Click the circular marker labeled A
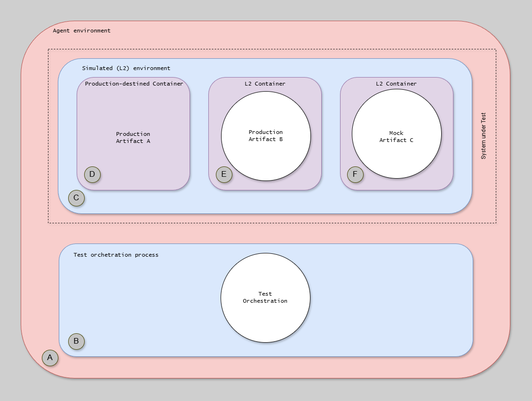This screenshot has width=532, height=401. coord(50,358)
